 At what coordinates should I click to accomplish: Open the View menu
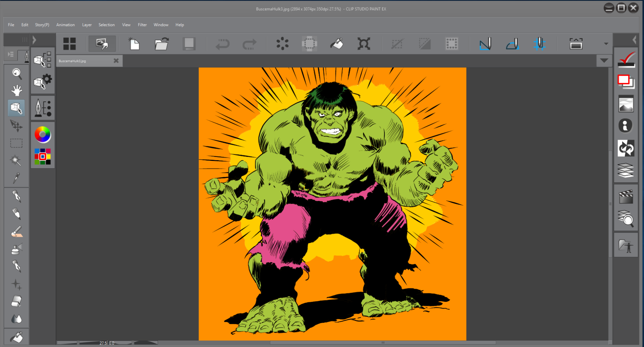126,25
